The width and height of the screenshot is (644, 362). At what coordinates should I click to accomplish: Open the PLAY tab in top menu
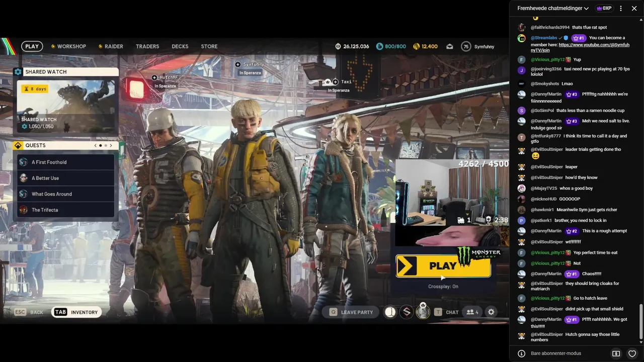32,46
